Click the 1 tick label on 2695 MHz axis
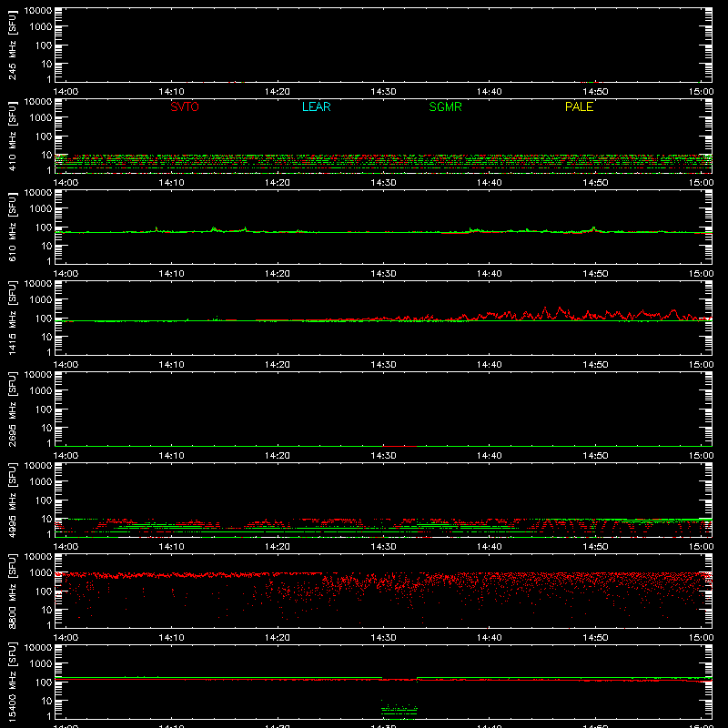Image resolution: width=728 pixels, height=728 pixels. 49,443
